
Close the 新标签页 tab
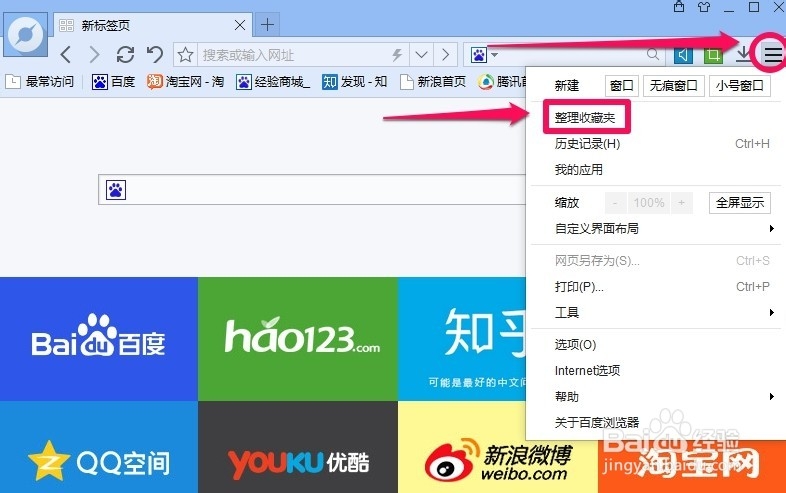(x=240, y=25)
